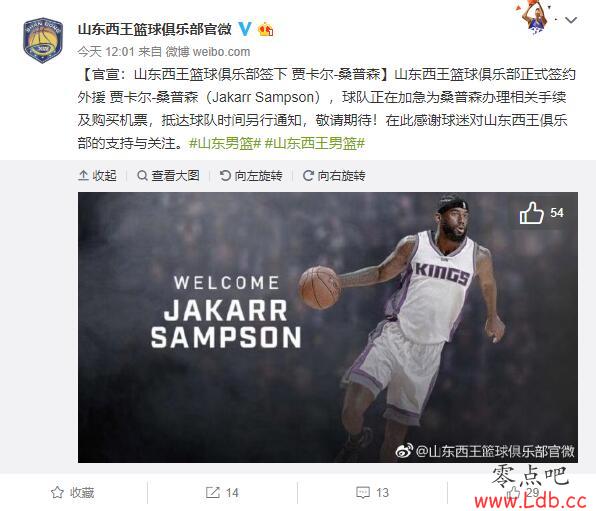Open the #山东西王男篮# hashtag topic
Image resolution: width=596 pixels, height=511 pixels.
tap(315, 143)
